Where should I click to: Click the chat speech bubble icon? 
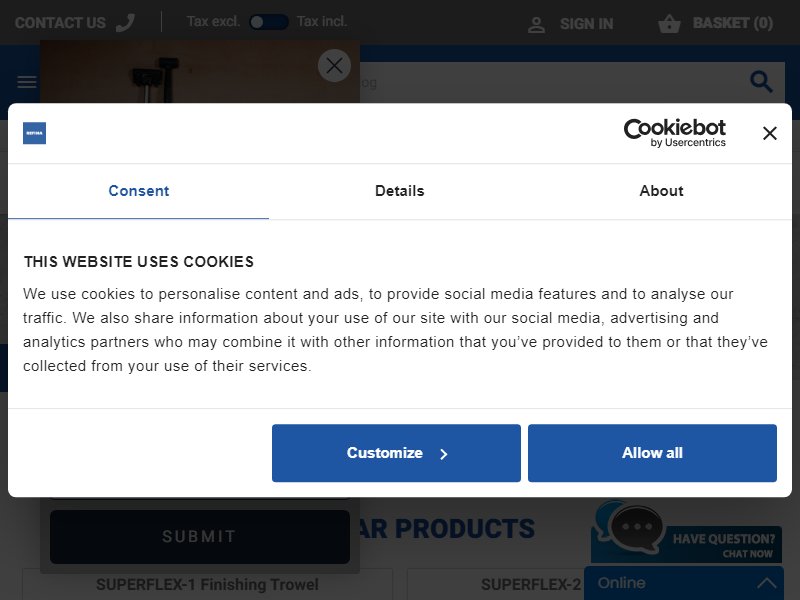(x=636, y=529)
